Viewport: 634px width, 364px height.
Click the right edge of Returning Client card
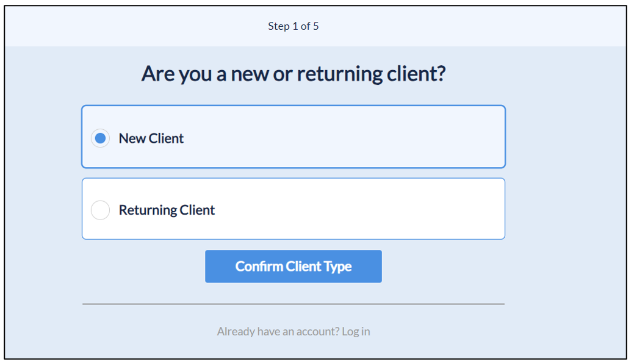503,209
